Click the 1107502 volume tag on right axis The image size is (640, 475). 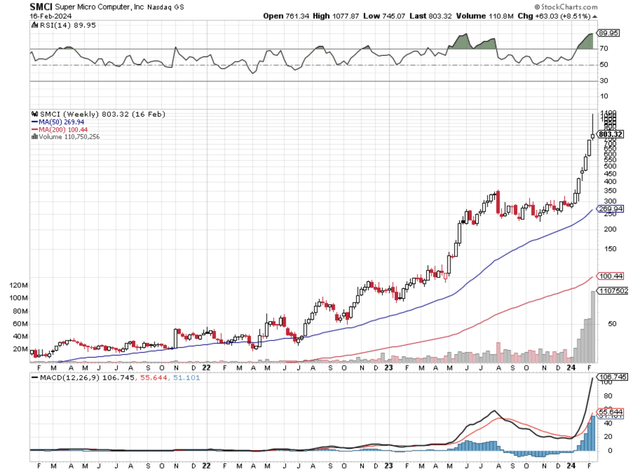point(612,291)
